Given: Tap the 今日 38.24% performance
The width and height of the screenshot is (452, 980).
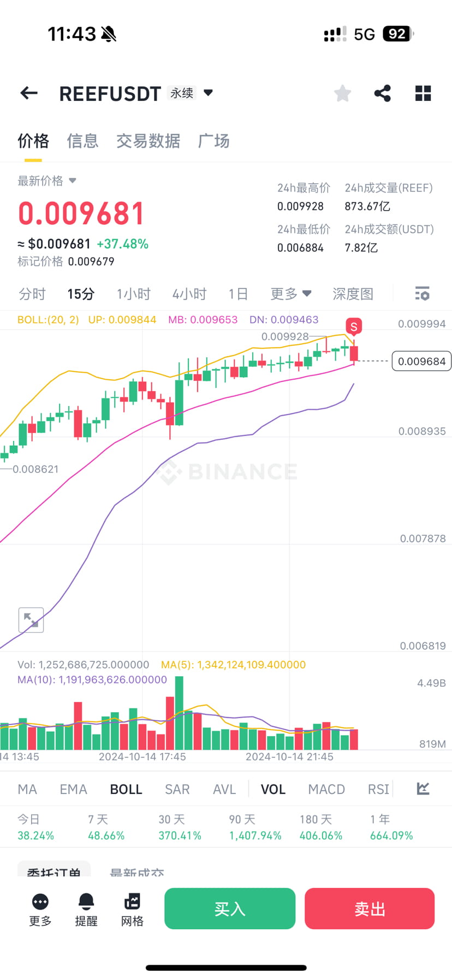Looking at the screenshot, I should pos(35,827).
